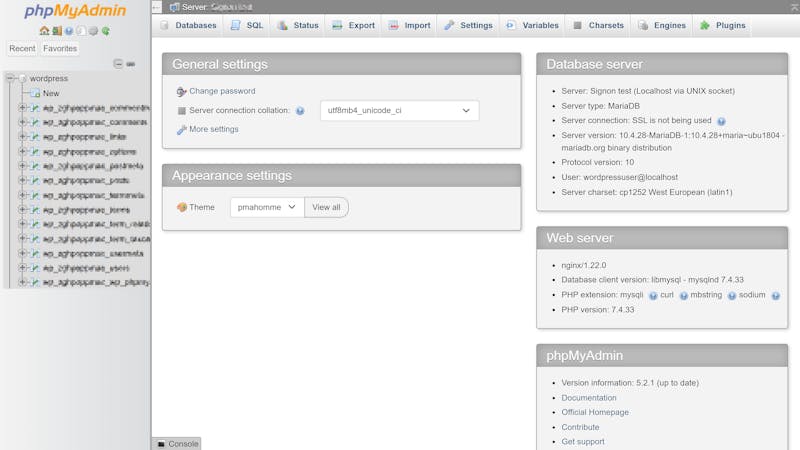The height and width of the screenshot is (450, 800).
Task: Click the View all themes button
Action: [326, 207]
